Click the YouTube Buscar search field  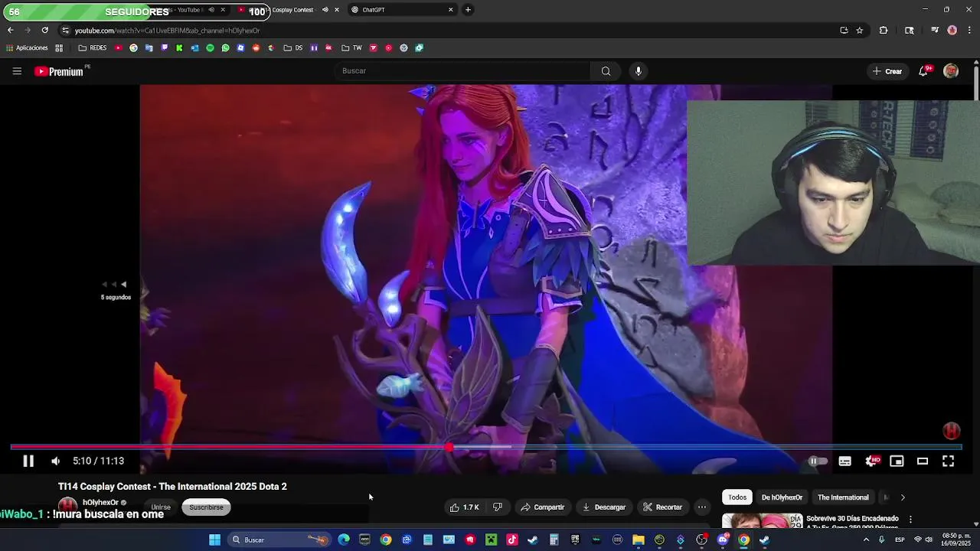point(462,71)
